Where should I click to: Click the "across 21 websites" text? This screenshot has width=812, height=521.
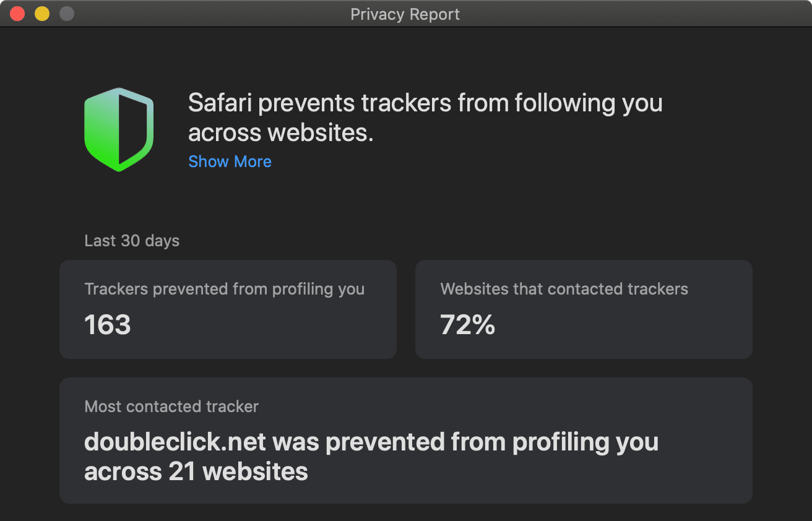coord(196,471)
